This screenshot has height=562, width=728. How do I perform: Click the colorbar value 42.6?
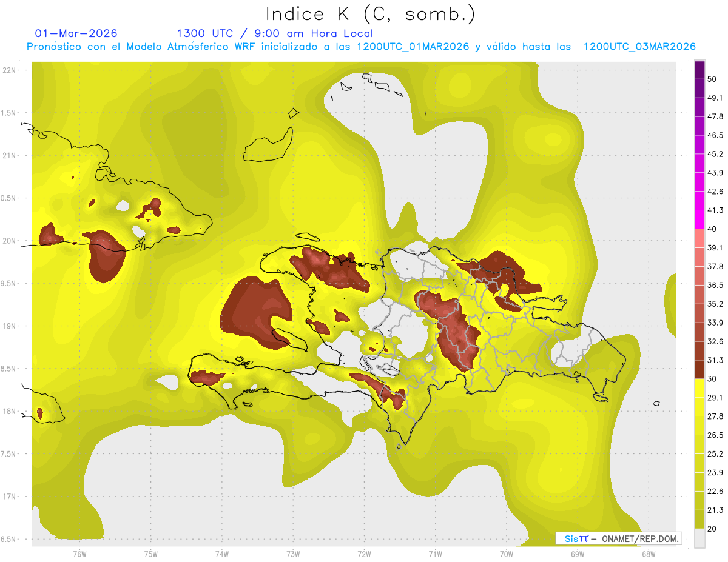click(x=715, y=192)
